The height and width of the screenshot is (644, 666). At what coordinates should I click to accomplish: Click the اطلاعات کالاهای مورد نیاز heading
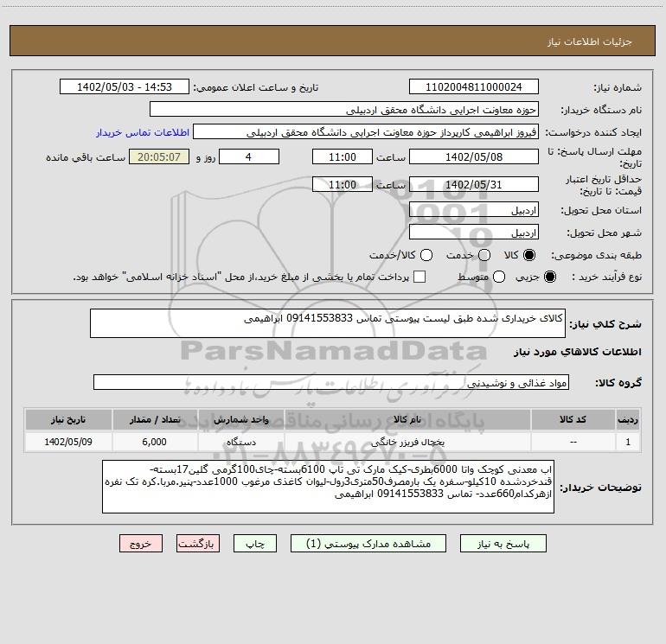[577, 352]
